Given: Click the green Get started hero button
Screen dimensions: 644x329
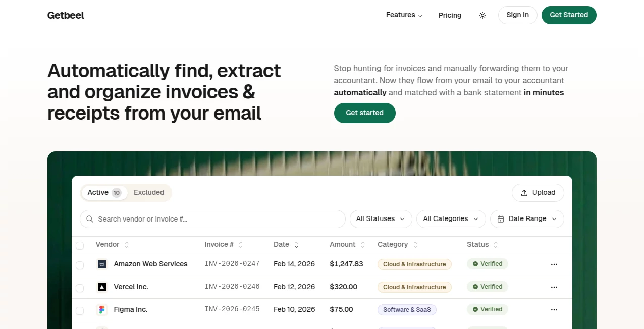Looking at the screenshot, I should coord(364,113).
